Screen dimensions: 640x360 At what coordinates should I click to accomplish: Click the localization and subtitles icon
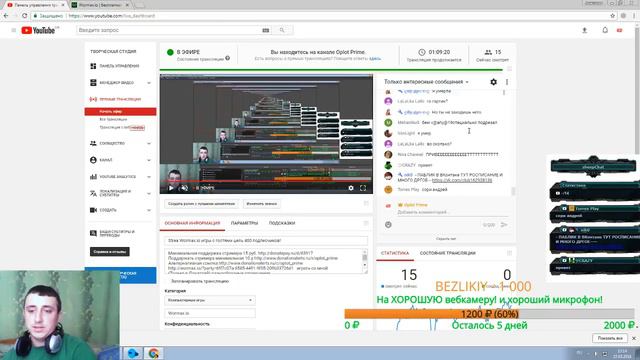tap(93, 193)
